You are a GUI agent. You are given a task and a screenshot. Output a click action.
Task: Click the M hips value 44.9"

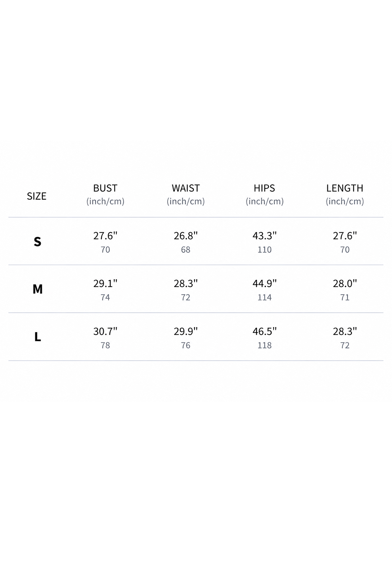(x=264, y=284)
